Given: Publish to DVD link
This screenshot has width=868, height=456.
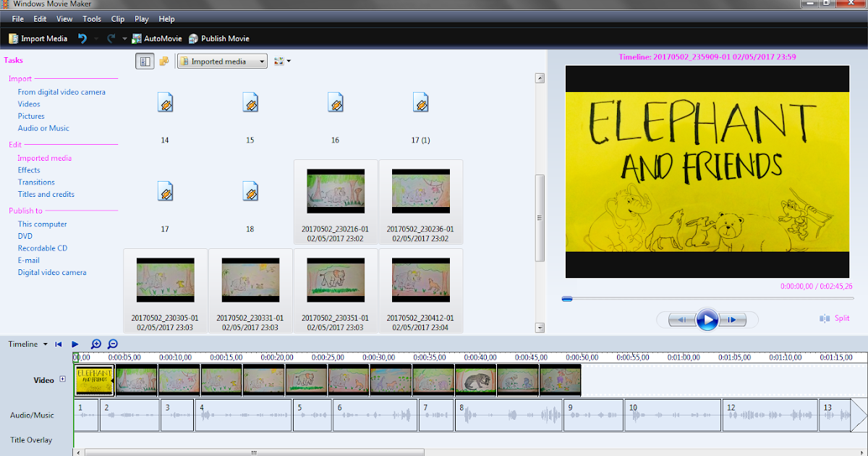Looking at the screenshot, I should point(25,236).
